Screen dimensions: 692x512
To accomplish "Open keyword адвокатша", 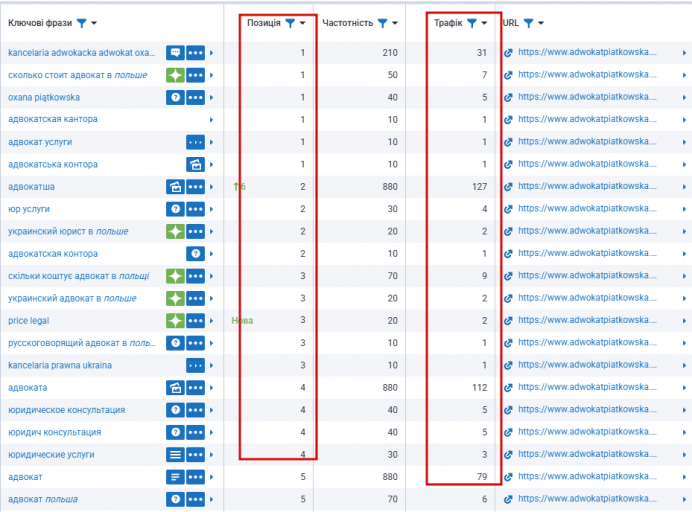I will tap(31, 187).
